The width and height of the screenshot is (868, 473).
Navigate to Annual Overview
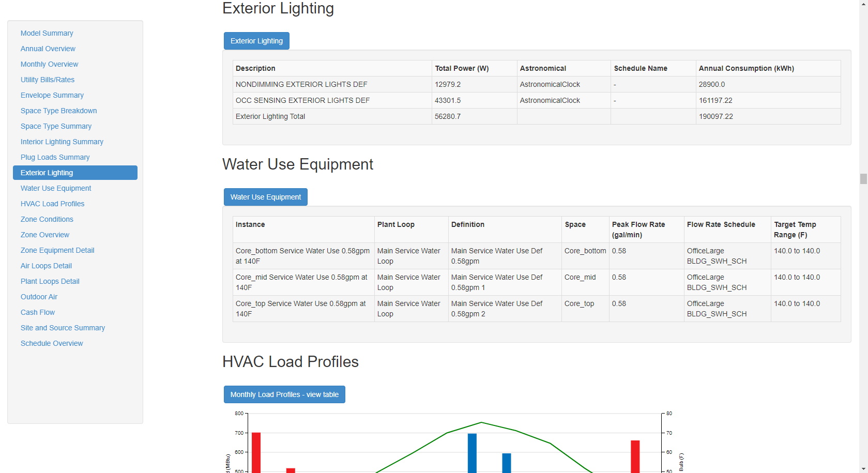(48, 49)
